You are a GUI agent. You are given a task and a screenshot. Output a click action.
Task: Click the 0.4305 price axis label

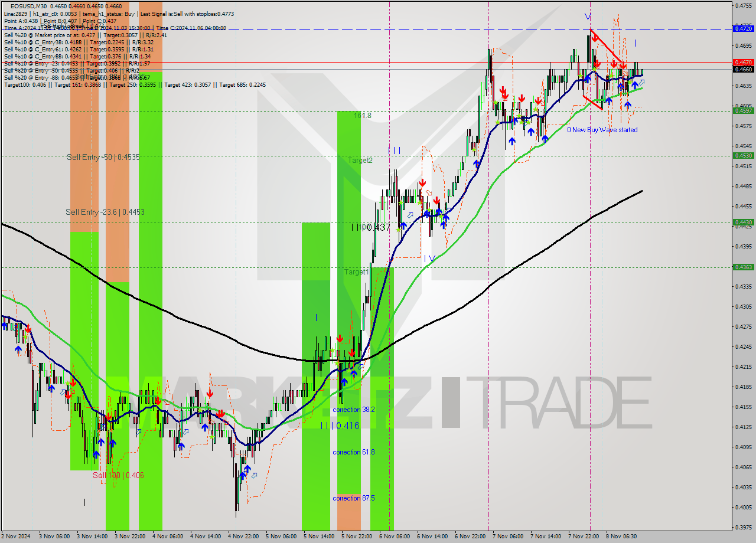tap(743, 306)
